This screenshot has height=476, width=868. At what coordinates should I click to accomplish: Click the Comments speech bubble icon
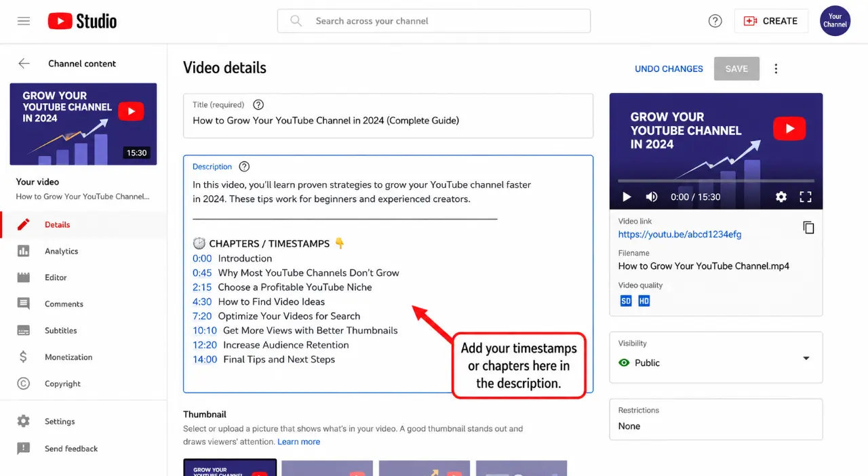(24, 304)
